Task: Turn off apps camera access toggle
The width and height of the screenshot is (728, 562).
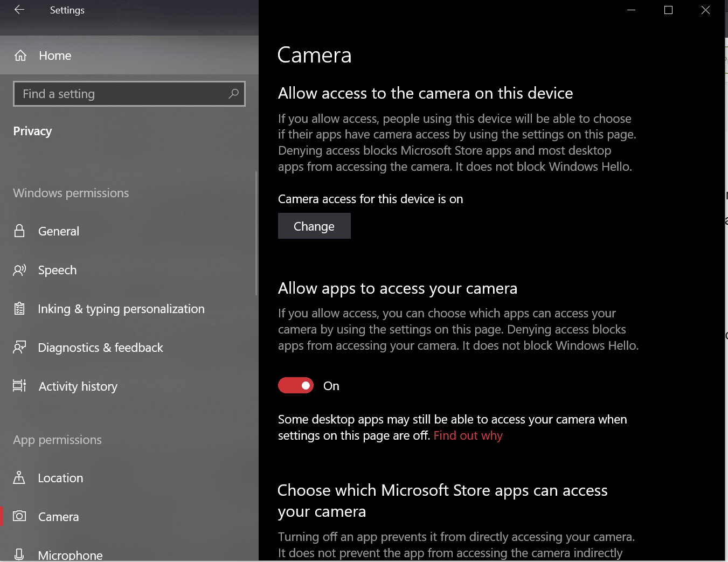Action: (x=296, y=386)
